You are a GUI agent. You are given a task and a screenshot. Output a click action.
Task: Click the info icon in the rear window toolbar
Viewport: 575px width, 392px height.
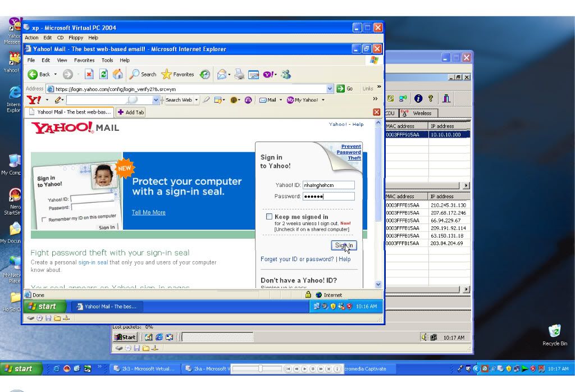(418, 98)
